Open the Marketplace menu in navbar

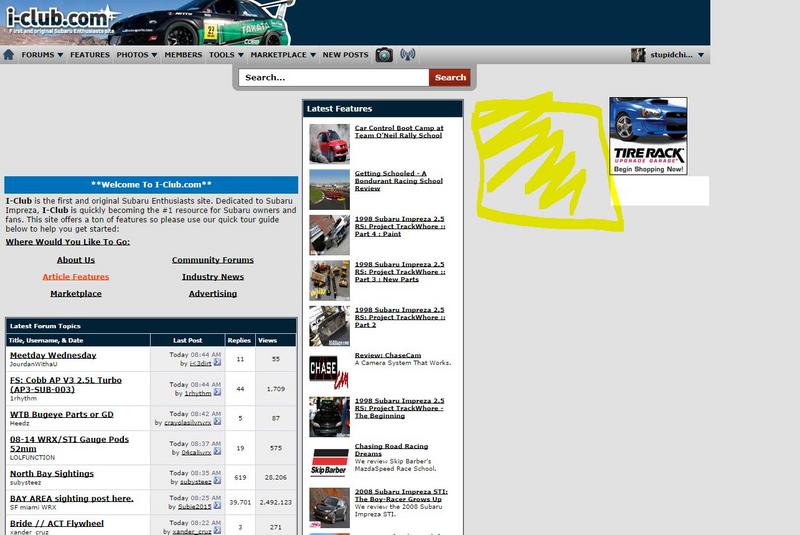(282, 55)
